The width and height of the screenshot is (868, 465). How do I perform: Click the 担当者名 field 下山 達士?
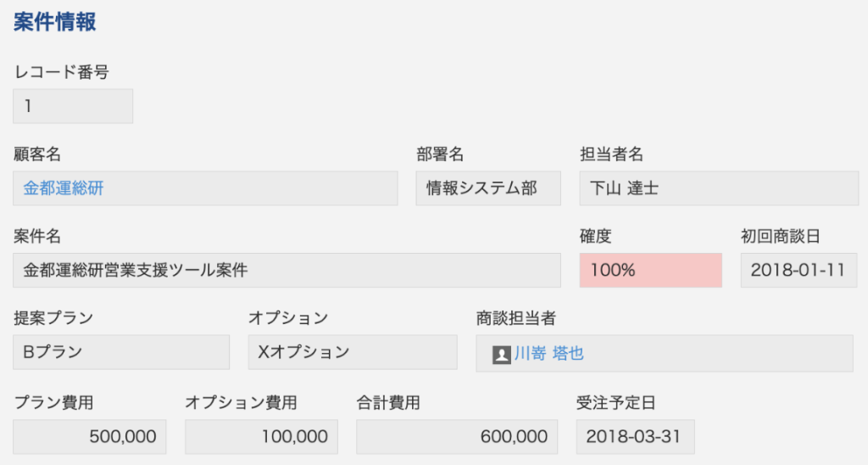(719, 188)
